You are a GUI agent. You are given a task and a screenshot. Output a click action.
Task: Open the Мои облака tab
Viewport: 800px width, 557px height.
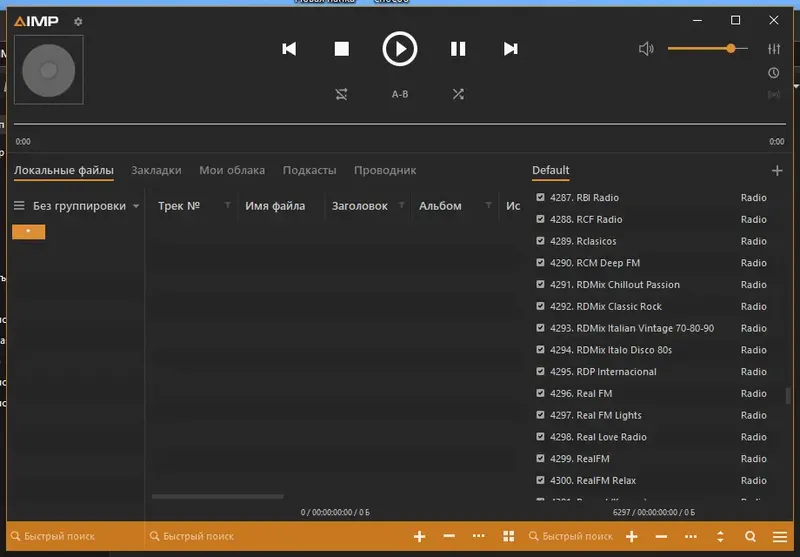click(232, 170)
